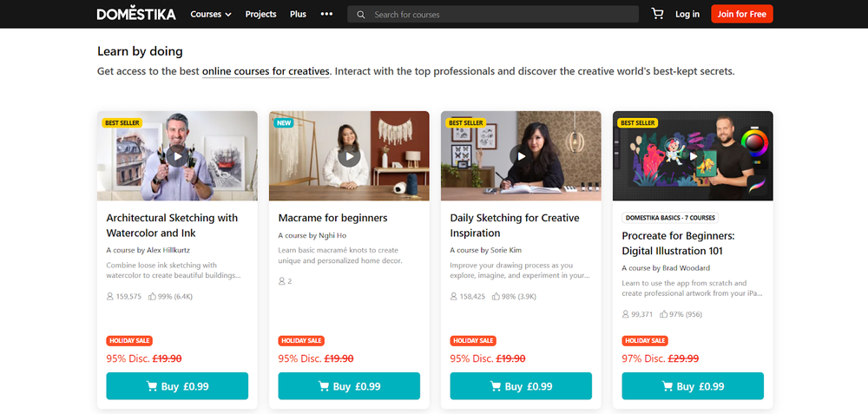Play the Procreate for Beginners preview
868x414 pixels.
(693, 157)
